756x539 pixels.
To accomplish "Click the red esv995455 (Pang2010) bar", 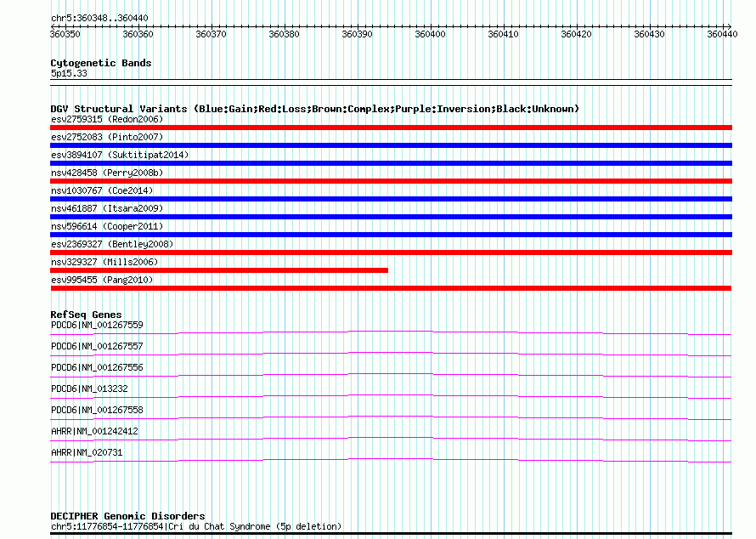I will 391,288.
